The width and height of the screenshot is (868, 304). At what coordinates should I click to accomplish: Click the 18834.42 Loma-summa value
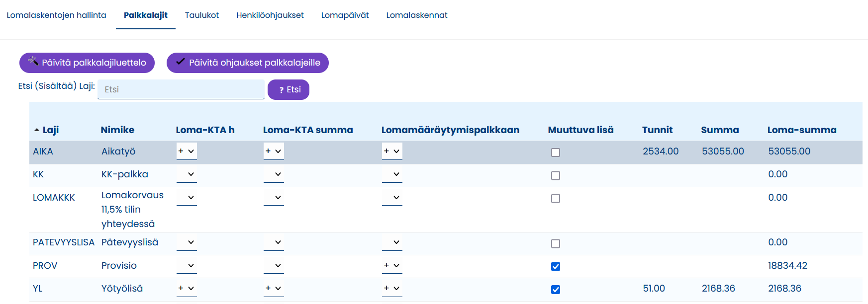[787, 266]
